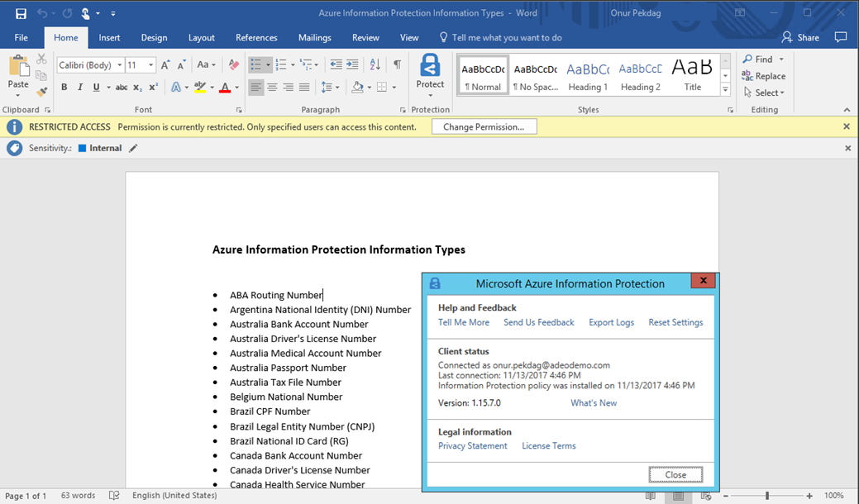859x504 pixels.
Task: Apply superscript formatting
Action: (154, 88)
